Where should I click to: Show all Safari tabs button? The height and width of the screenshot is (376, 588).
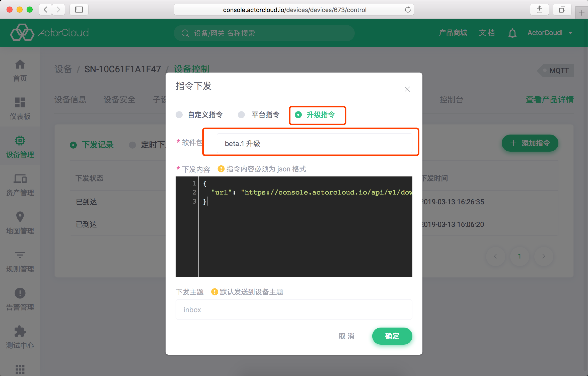pos(562,10)
